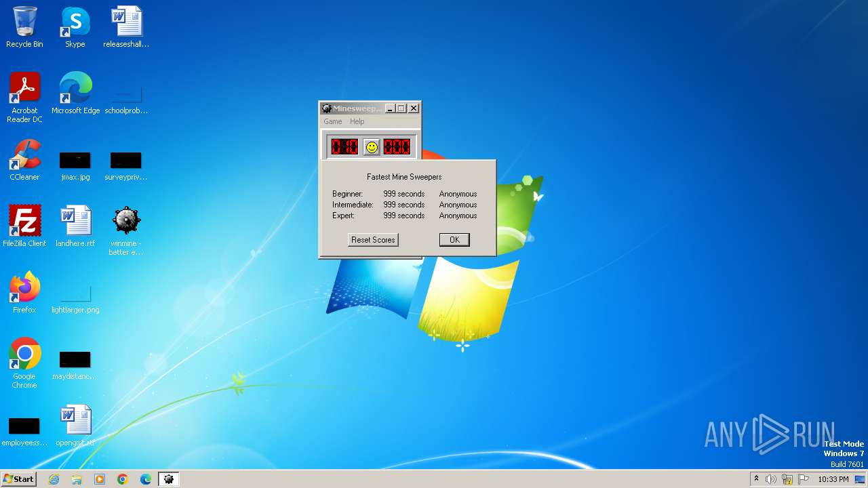This screenshot has height=488, width=868.
Task: Open the Help menu in Minesweeper
Action: point(357,121)
